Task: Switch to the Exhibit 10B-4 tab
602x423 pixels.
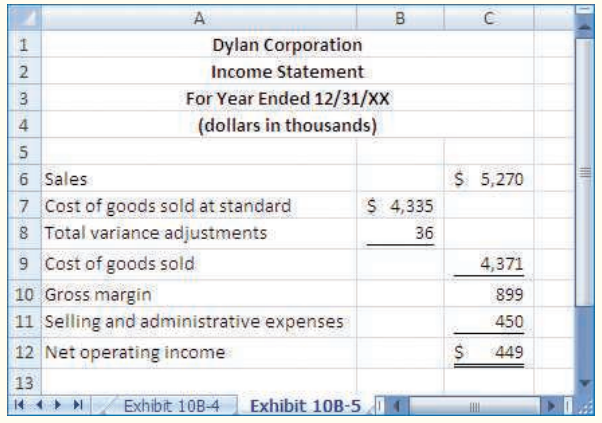Action: pos(171,406)
